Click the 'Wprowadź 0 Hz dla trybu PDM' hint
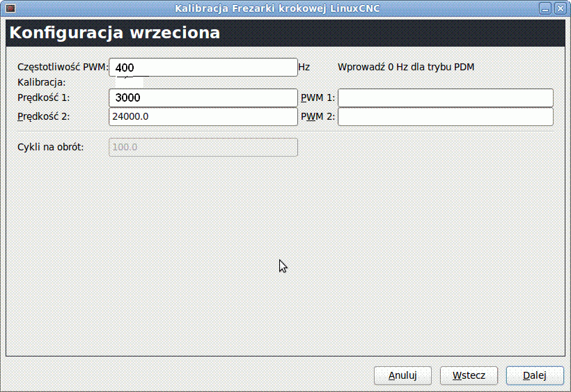 click(x=406, y=67)
